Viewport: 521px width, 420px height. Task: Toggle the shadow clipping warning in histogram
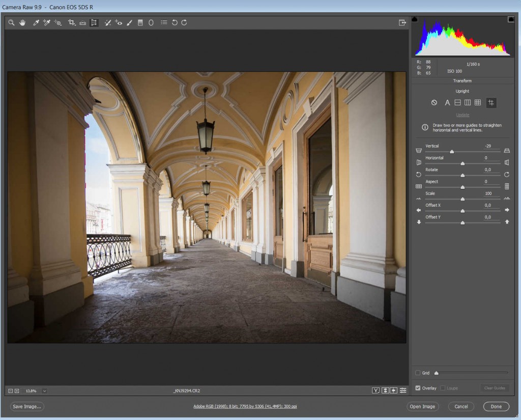click(x=415, y=19)
